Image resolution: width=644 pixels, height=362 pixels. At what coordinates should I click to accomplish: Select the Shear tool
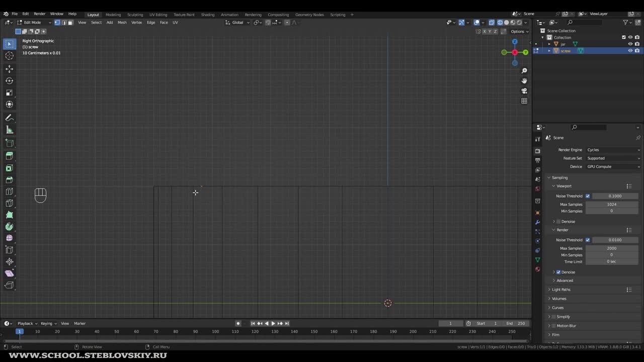coord(9,274)
